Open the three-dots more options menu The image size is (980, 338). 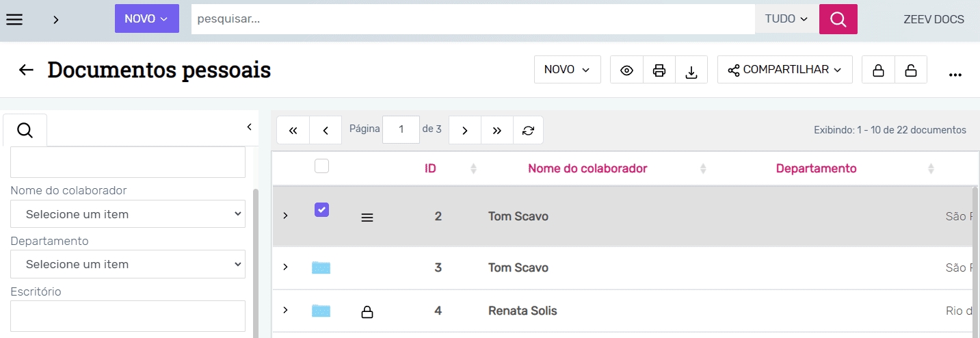[955, 74]
